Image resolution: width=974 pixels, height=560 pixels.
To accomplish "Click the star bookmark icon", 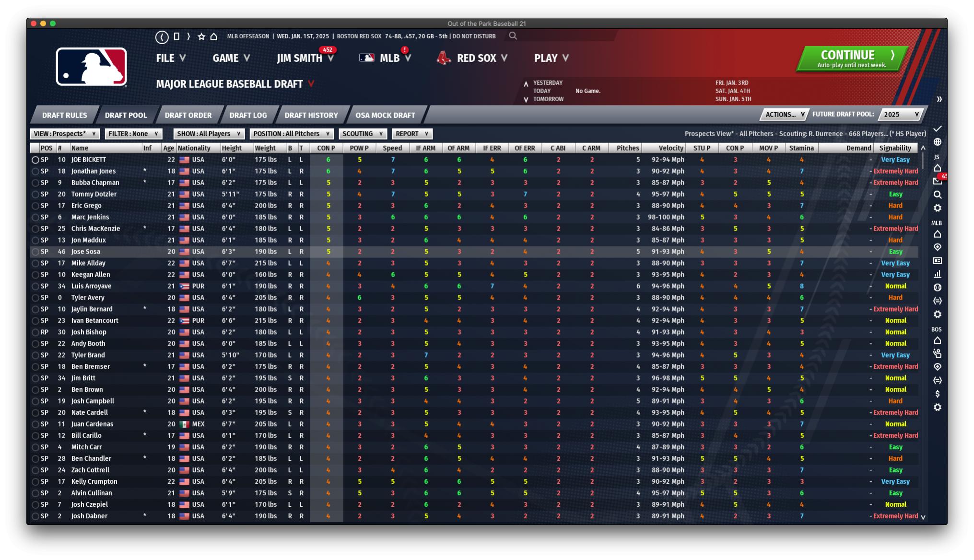I will (201, 36).
